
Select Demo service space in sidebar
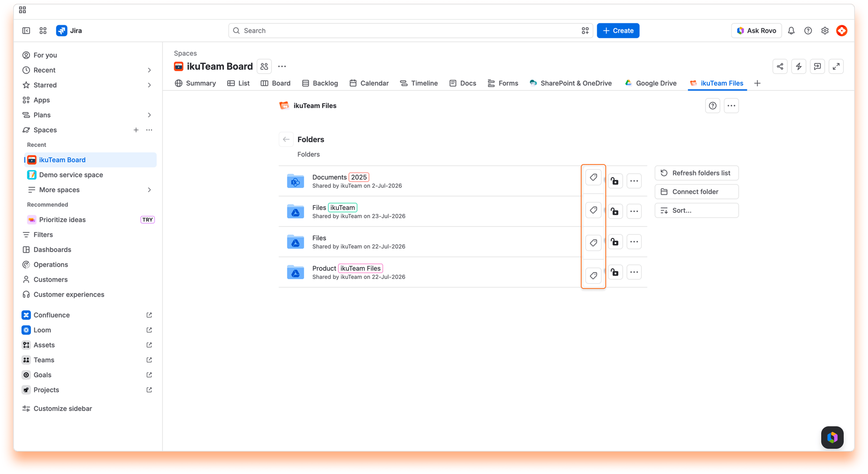pos(90,175)
